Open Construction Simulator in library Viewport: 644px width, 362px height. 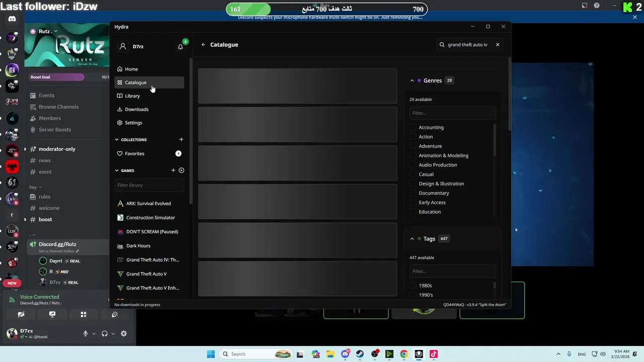(x=149, y=218)
